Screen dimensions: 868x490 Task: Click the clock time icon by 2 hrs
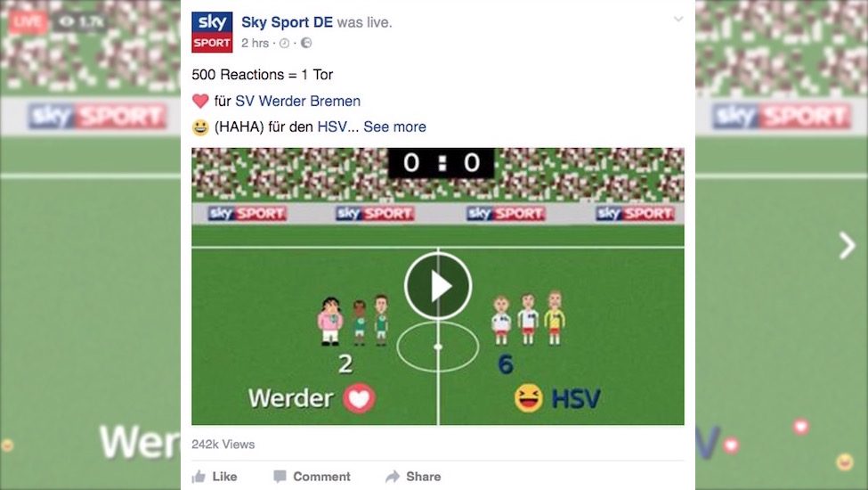coord(285,43)
